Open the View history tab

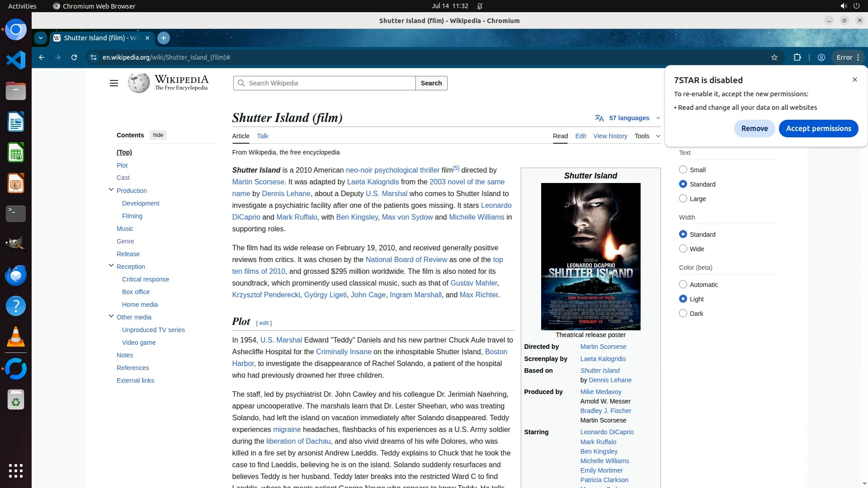pyautogui.click(x=610, y=136)
